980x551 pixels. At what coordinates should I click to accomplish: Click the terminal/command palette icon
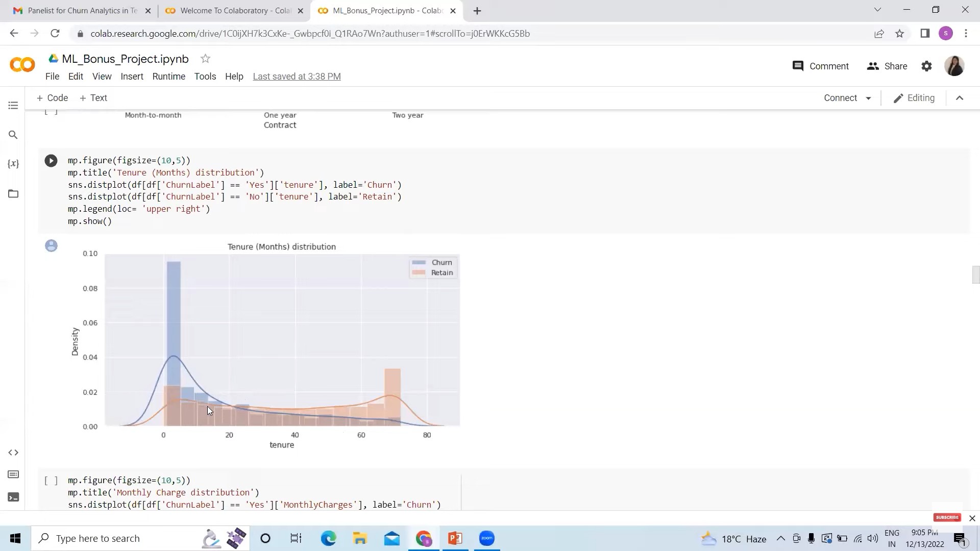(13, 498)
